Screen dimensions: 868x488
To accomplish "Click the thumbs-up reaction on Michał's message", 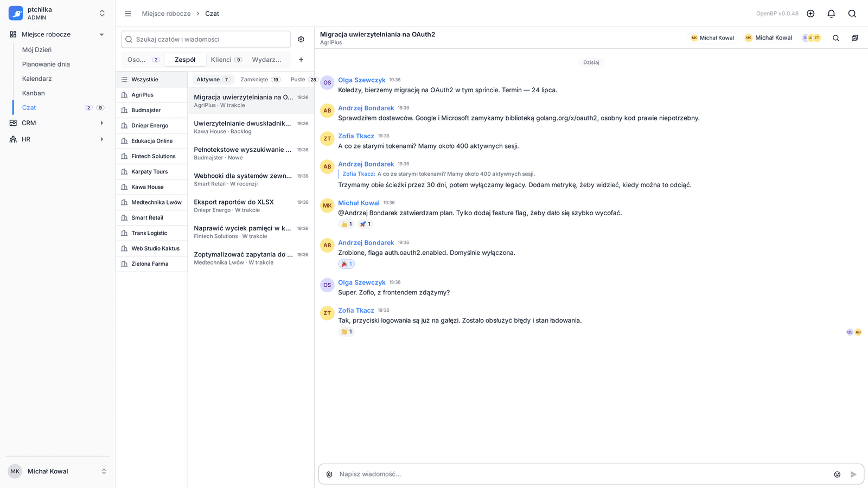I will (x=346, y=224).
